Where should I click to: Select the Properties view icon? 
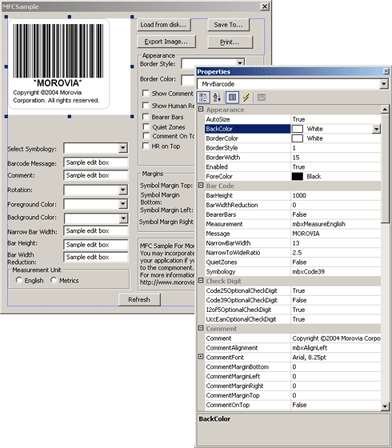232,97
